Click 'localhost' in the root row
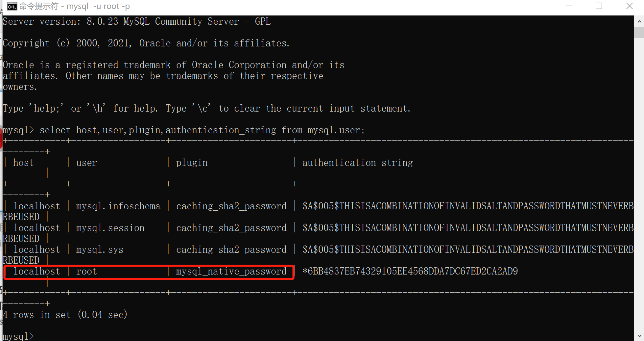Viewport: 644px width, 341px height. (x=36, y=272)
